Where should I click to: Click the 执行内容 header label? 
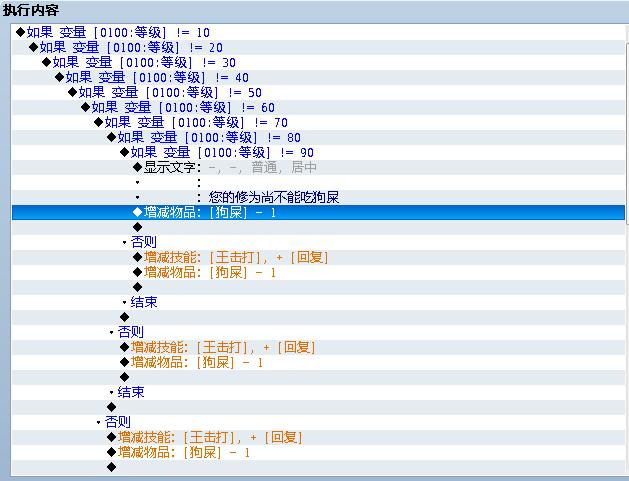click(x=31, y=10)
